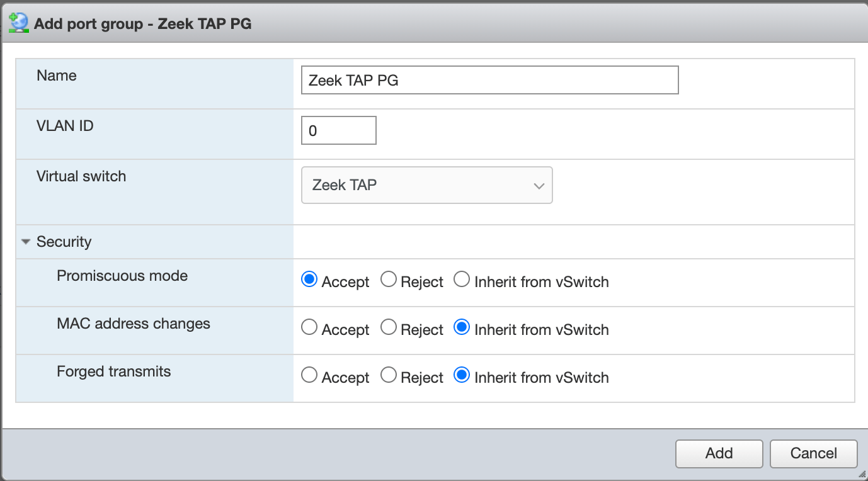Screen dimensions: 868x481
Task: Select Reject for Promiscuous mode
Action: click(x=389, y=279)
